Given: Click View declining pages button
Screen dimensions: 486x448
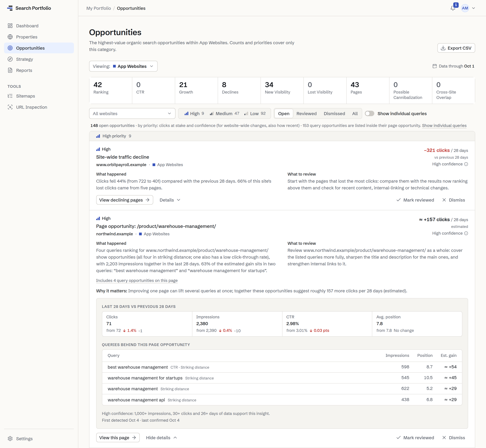Looking at the screenshot, I should tap(124, 200).
